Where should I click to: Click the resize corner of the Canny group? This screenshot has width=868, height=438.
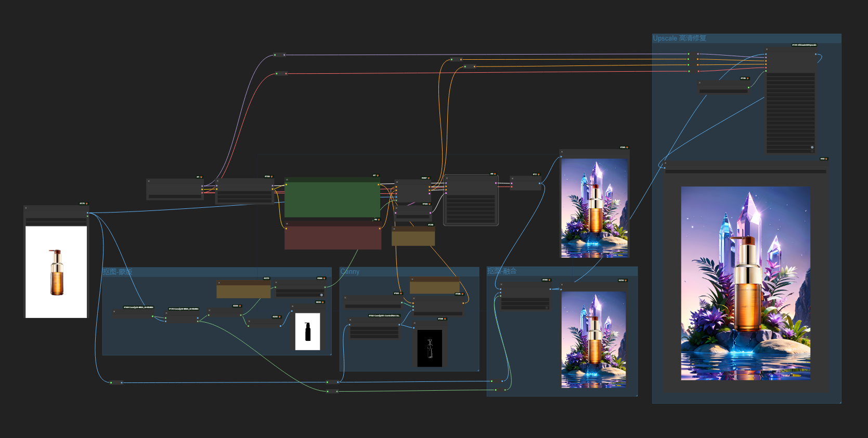[x=477, y=370]
